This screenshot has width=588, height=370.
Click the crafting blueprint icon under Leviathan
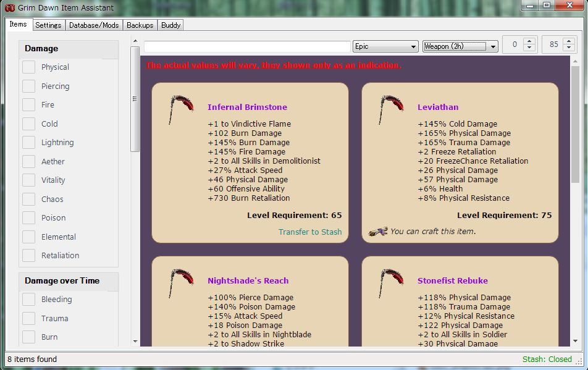coord(378,232)
